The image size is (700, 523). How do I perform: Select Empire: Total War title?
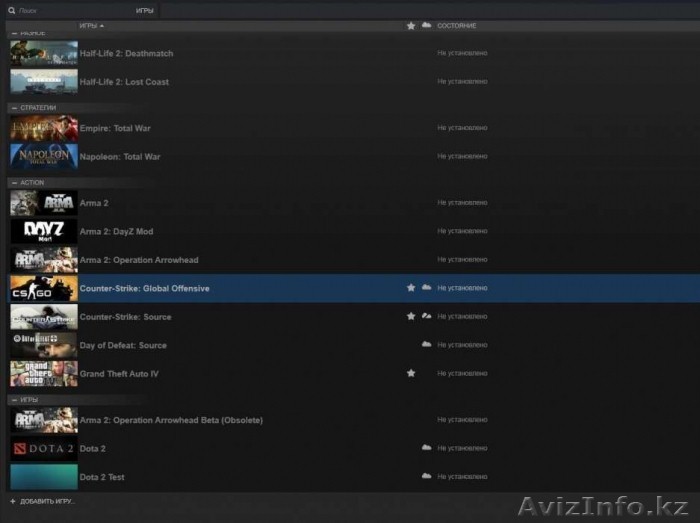(x=115, y=129)
